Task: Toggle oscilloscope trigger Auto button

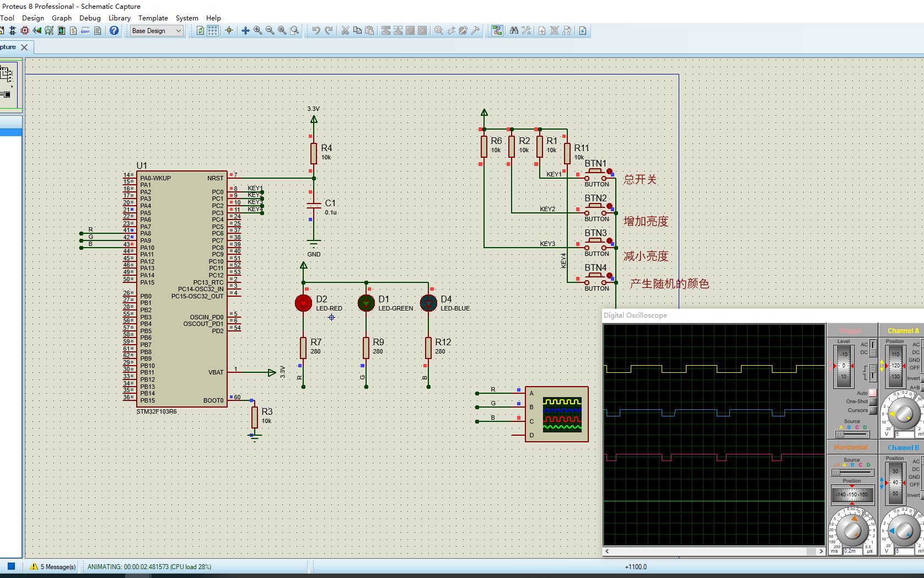Action: coord(873,393)
